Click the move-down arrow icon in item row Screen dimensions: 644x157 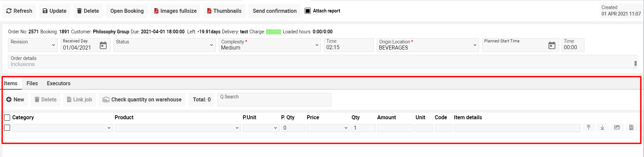603,127
